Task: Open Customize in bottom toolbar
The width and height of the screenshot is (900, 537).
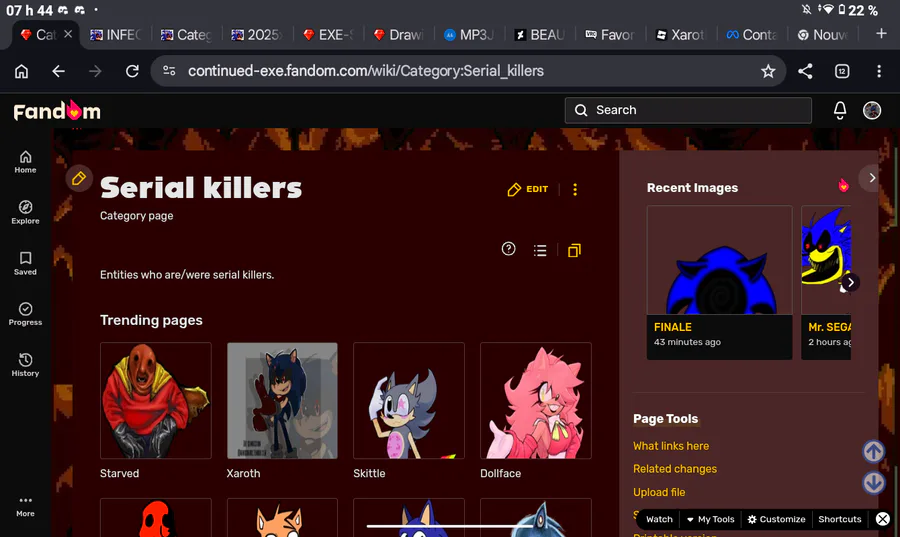Action: click(776, 519)
